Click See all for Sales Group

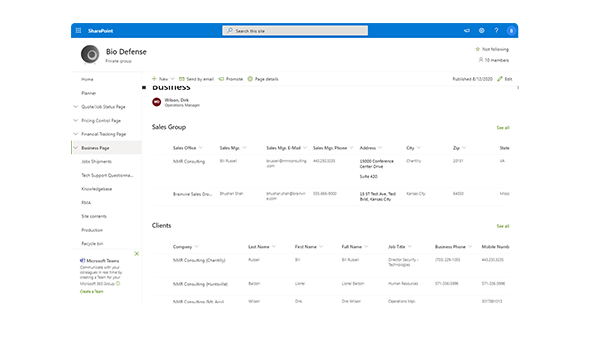point(503,128)
